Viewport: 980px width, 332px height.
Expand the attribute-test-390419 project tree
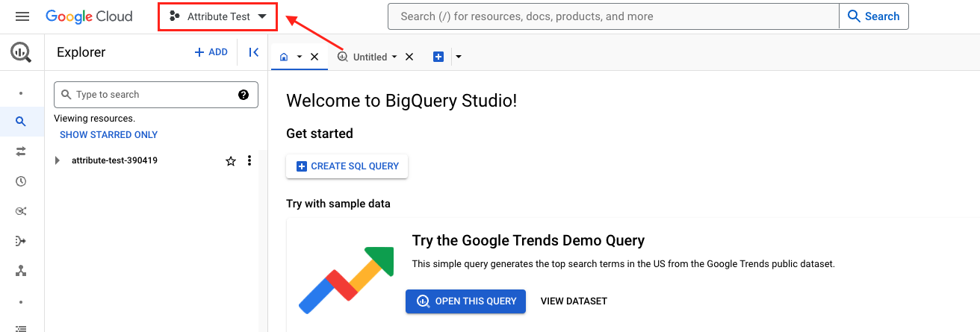pyautogui.click(x=58, y=160)
